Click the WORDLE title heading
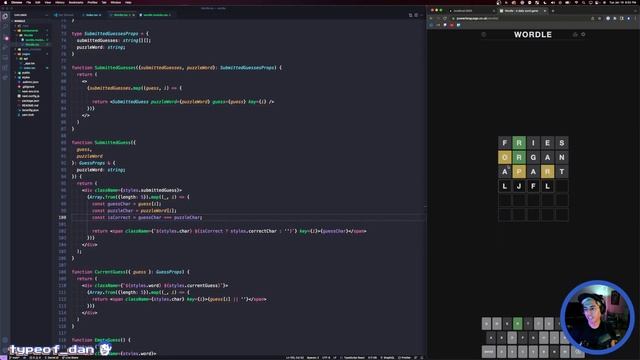 click(533, 35)
